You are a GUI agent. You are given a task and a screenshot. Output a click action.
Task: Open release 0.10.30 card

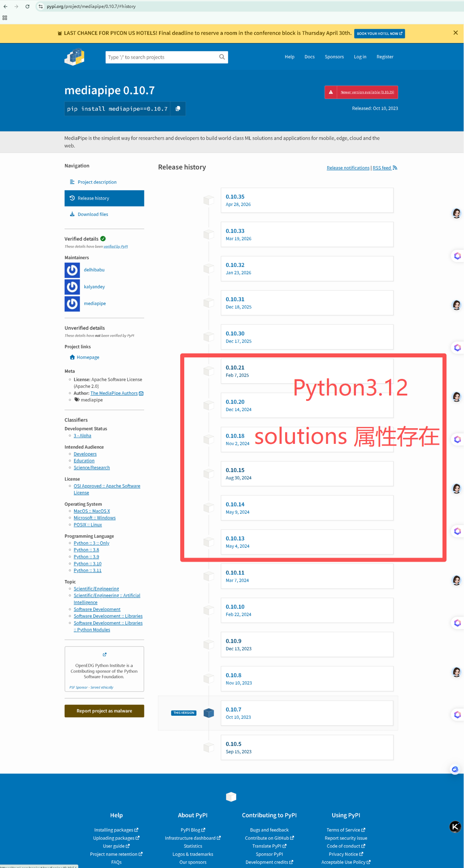(307, 337)
